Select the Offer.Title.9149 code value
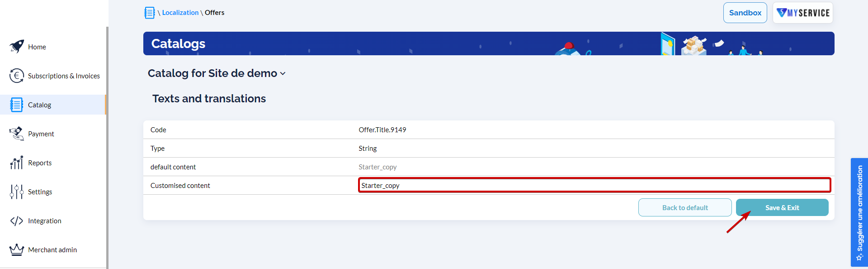The height and width of the screenshot is (269, 868). coord(382,130)
